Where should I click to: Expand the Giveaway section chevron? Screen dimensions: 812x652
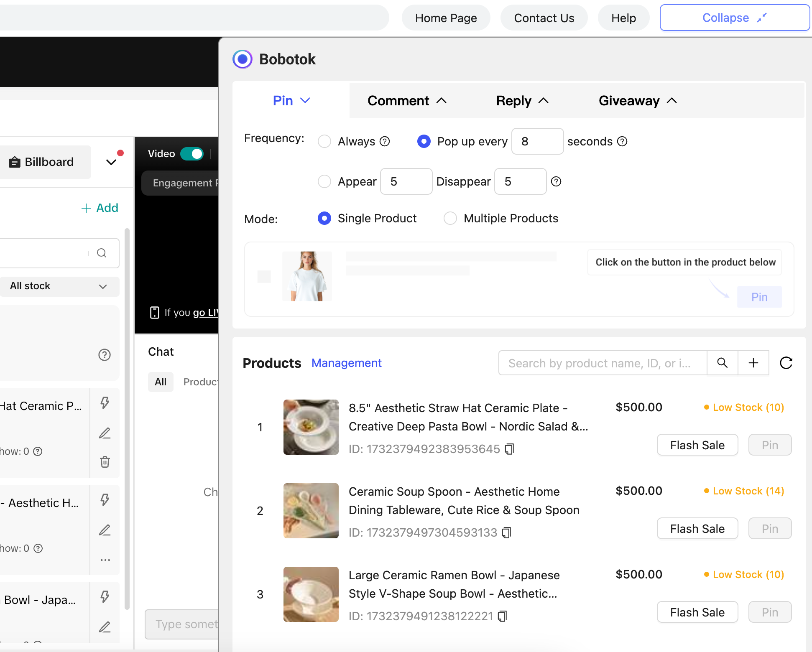[672, 101]
